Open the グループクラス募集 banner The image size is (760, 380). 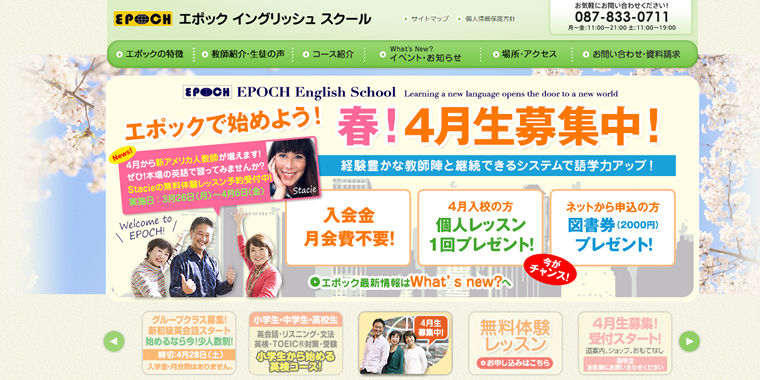tap(189, 343)
